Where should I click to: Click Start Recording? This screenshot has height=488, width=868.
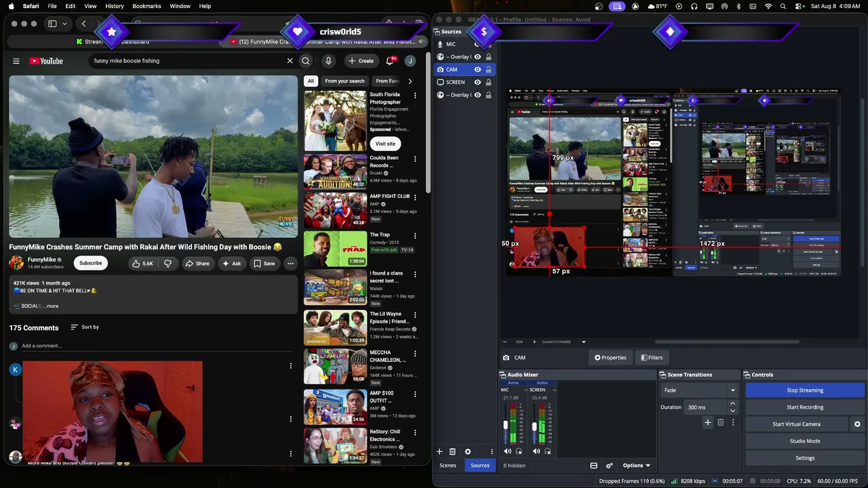tap(805, 407)
